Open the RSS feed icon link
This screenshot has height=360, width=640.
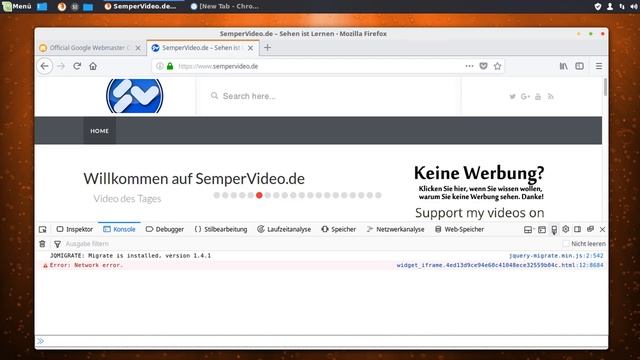[551, 97]
